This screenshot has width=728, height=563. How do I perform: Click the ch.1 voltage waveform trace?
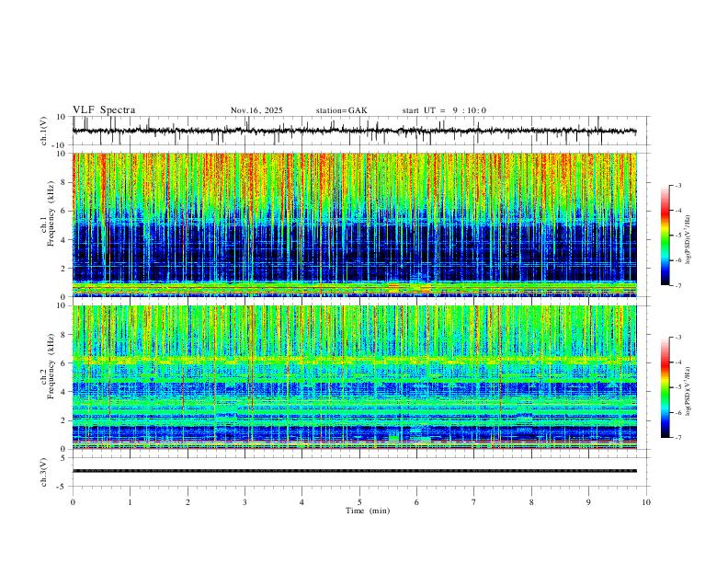(x=354, y=131)
